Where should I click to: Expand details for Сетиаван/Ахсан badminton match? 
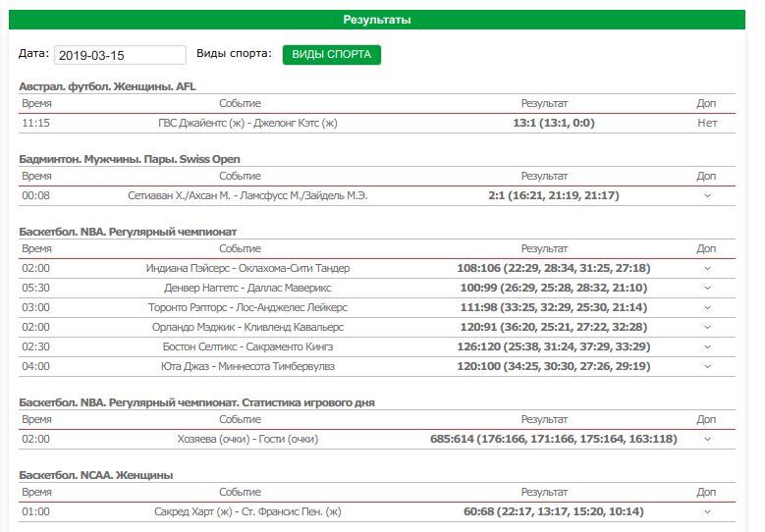click(x=707, y=195)
